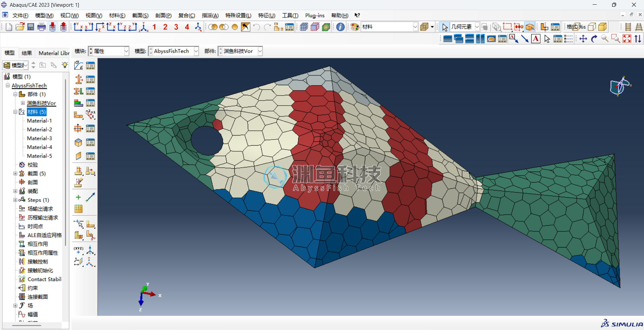Expand the Steps (1) tree node
Viewport: 644px width, 330px height.
[15, 200]
